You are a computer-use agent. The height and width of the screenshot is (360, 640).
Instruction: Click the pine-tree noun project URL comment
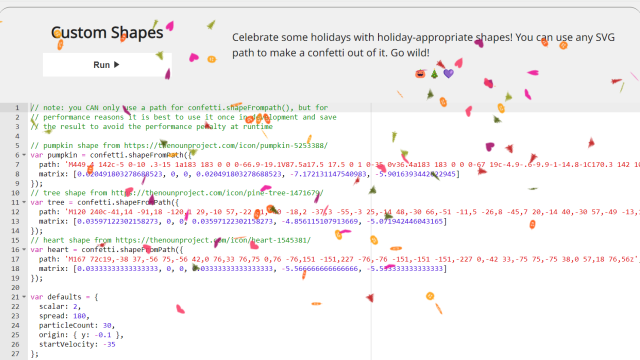[217, 193]
